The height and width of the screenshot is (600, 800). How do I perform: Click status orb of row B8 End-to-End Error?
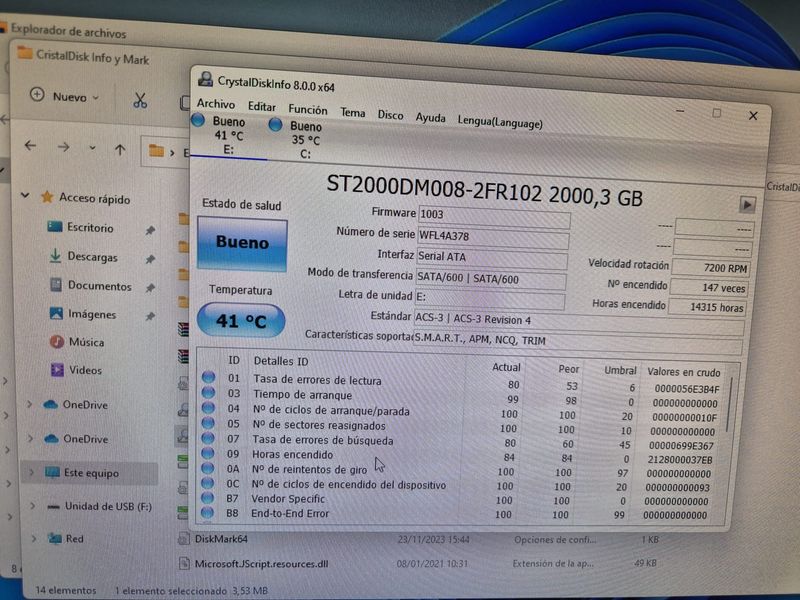point(207,512)
